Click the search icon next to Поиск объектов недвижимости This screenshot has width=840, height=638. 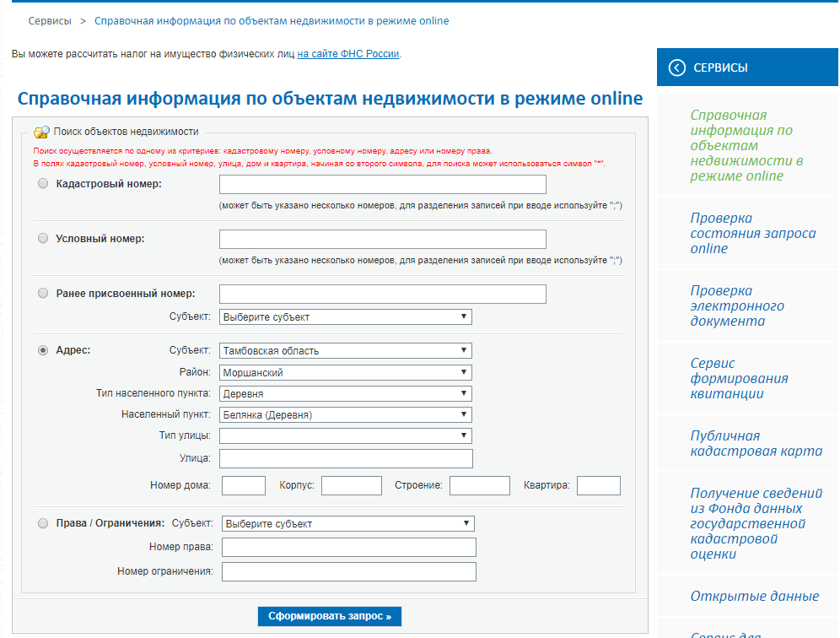click(40, 132)
